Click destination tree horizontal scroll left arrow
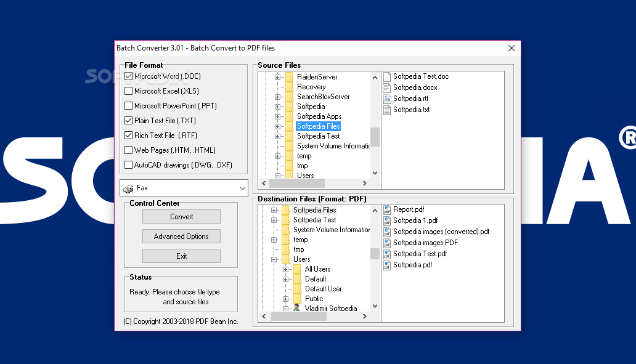Screen dimensions: 636x364 (x=264, y=317)
